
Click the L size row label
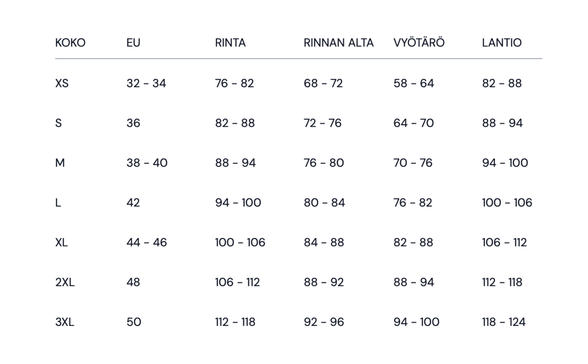click(58, 203)
